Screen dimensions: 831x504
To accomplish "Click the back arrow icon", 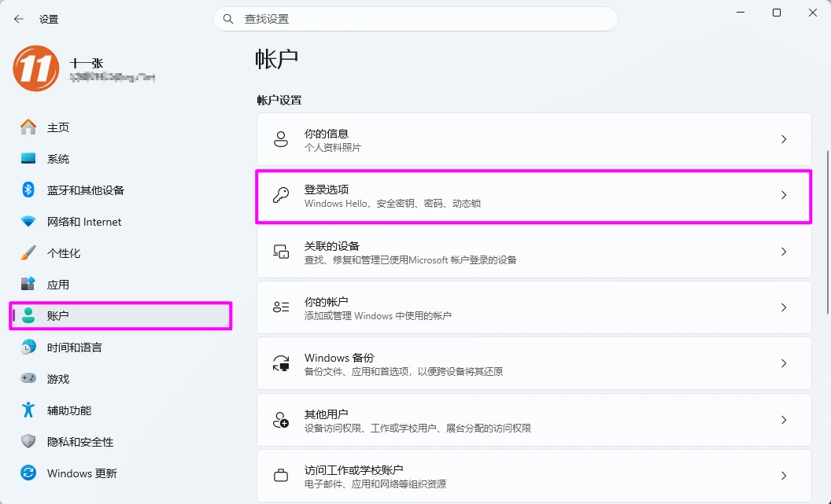I will pos(19,19).
